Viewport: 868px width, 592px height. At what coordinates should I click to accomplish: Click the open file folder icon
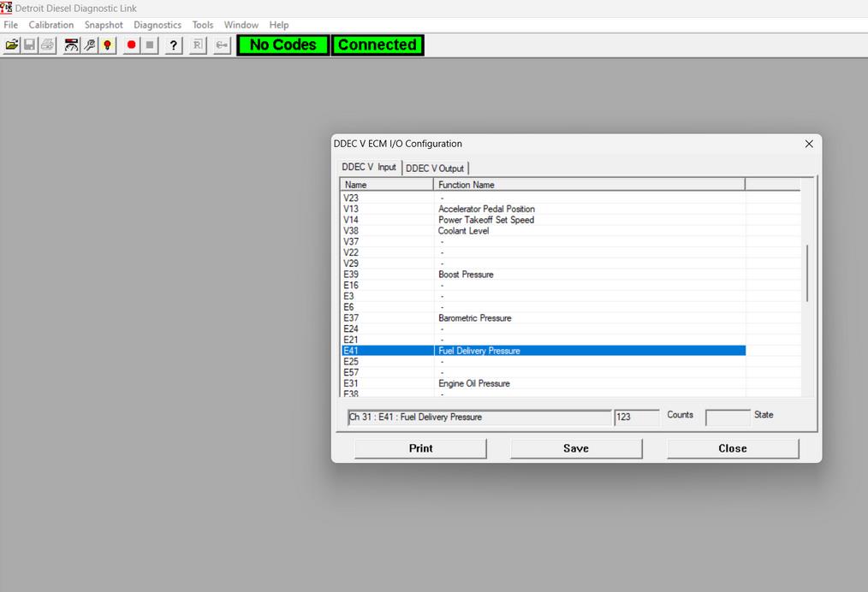[11, 45]
